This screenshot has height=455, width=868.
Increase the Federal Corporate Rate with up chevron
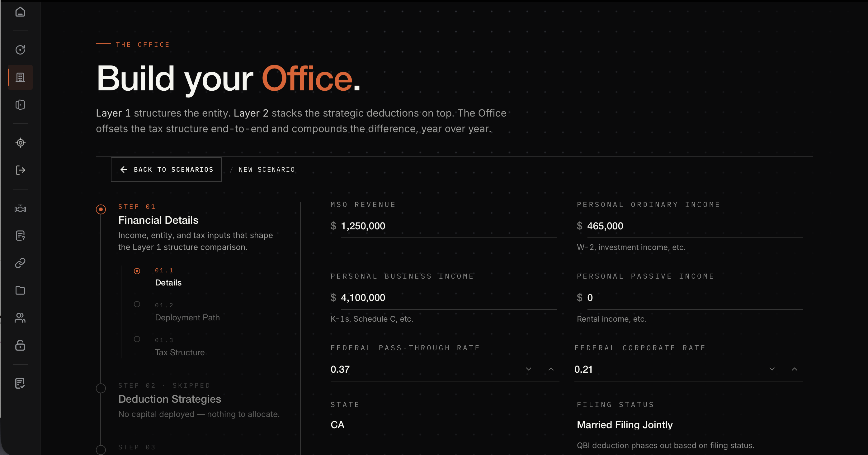point(795,369)
